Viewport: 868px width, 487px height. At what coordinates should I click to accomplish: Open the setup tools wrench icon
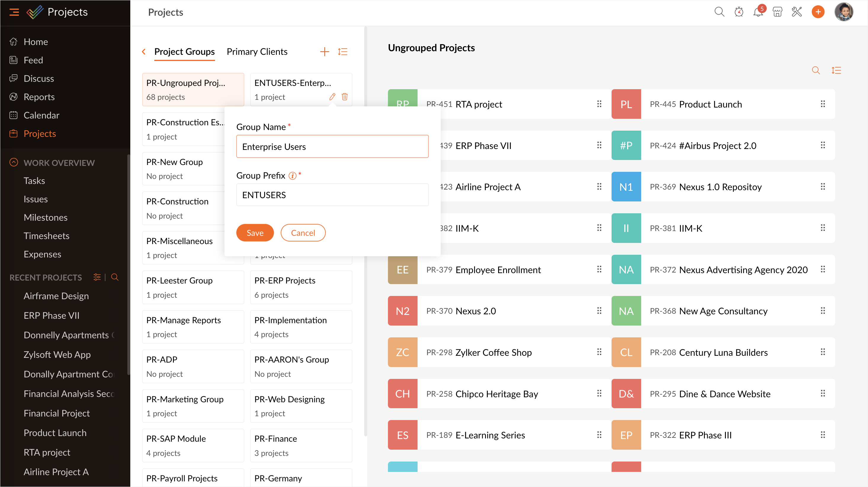[x=797, y=12]
